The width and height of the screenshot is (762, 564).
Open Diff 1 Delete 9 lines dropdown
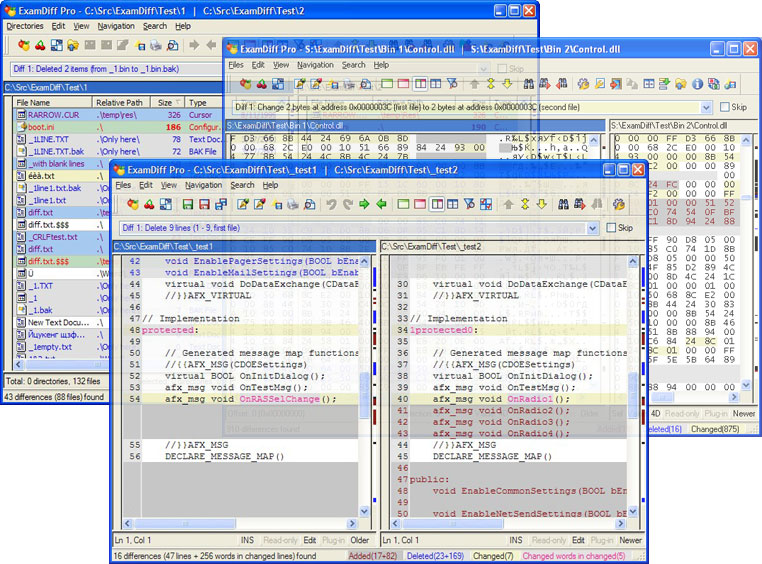592,228
